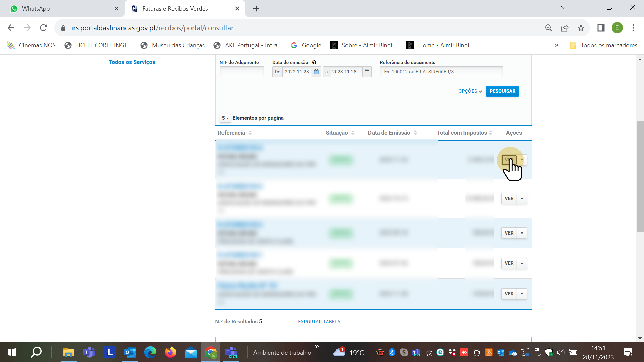Sort the table by Referência column

(x=250, y=133)
